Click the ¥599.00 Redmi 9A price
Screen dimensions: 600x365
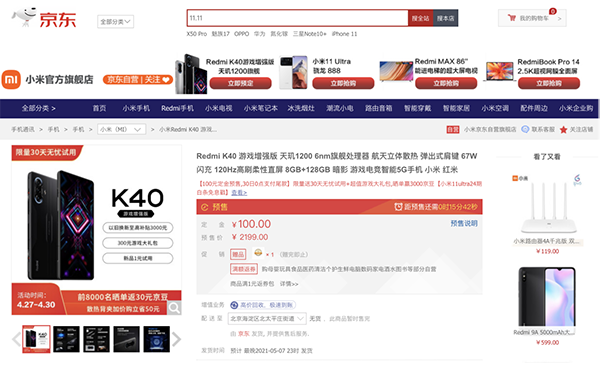[x=548, y=342]
